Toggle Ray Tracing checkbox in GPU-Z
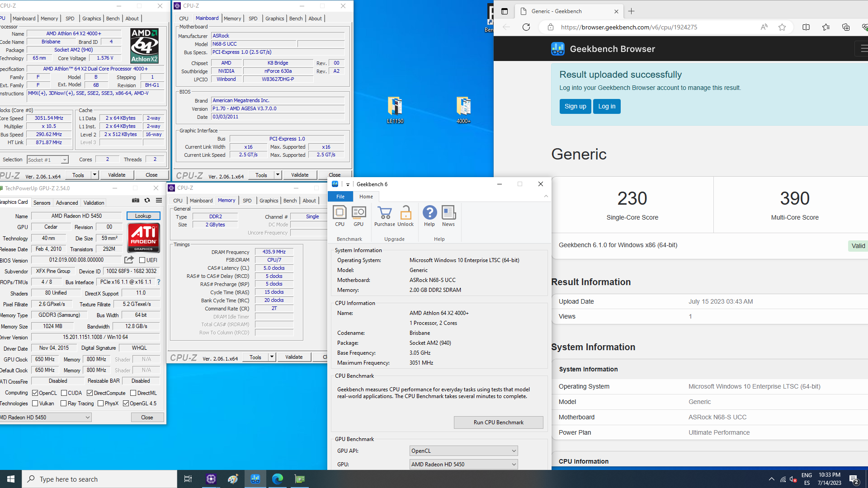The width and height of the screenshot is (868, 488). pyautogui.click(x=63, y=404)
